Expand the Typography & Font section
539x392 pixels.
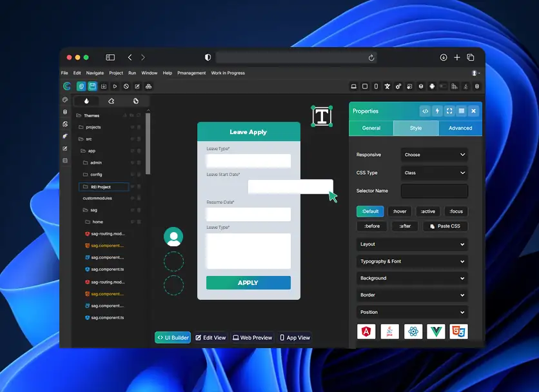(x=412, y=261)
